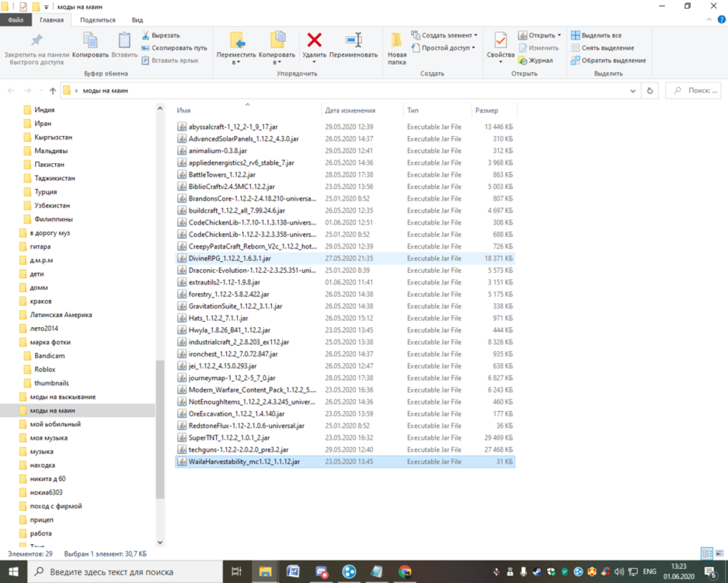728x583 pixels.
Task: Open Chrome from taskbar
Action: tap(405, 572)
